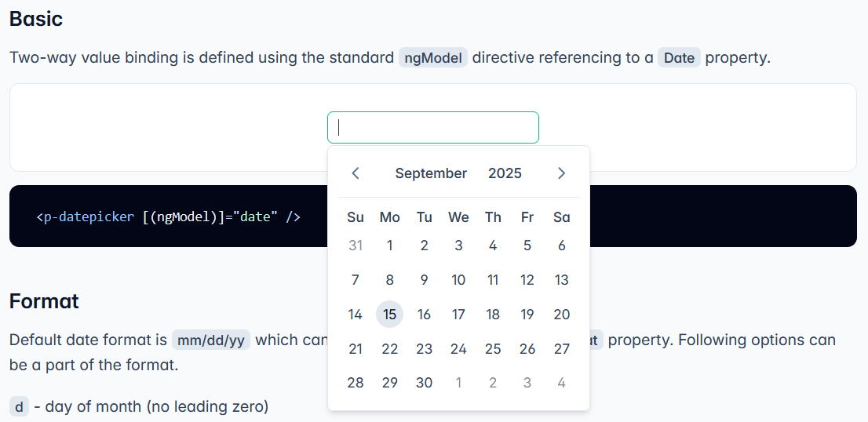Choose Thursday the 25th

(493, 348)
